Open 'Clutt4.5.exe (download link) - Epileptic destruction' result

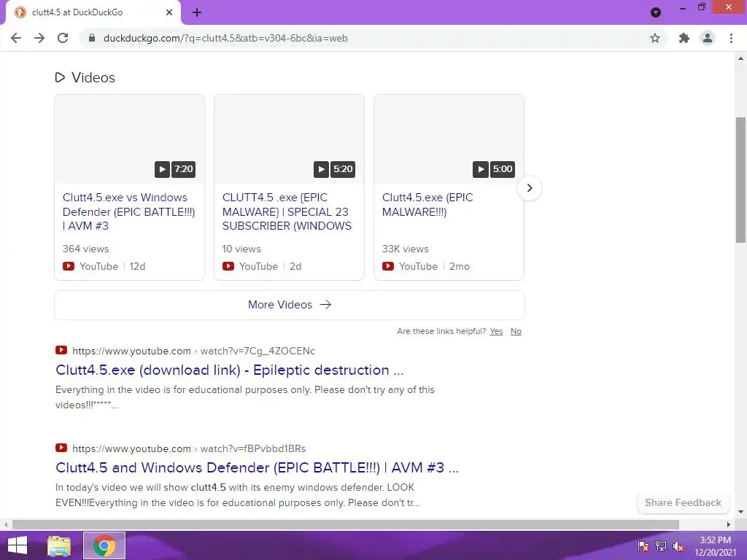[x=229, y=370]
